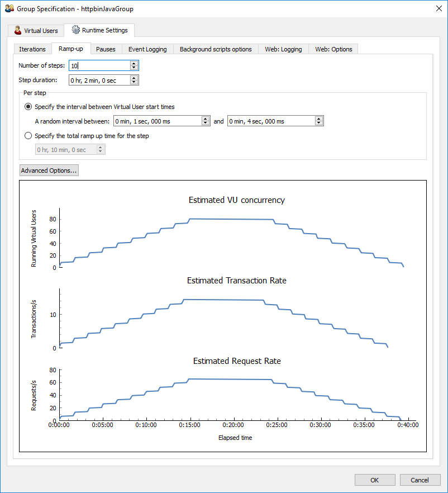Select total ramp up time for step

coord(28,135)
